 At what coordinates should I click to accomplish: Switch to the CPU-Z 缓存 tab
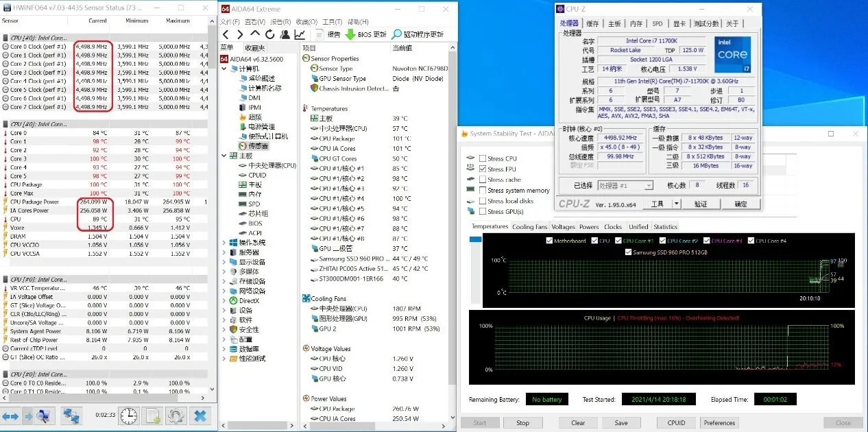pos(593,24)
